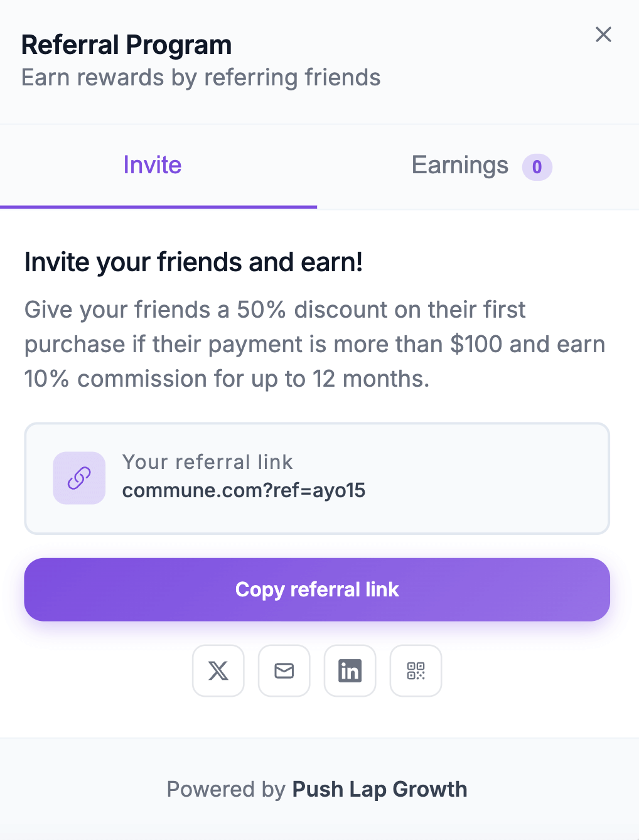This screenshot has width=639, height=840.
Task: Click the Powered by footer text
Action: click(317, 789)
